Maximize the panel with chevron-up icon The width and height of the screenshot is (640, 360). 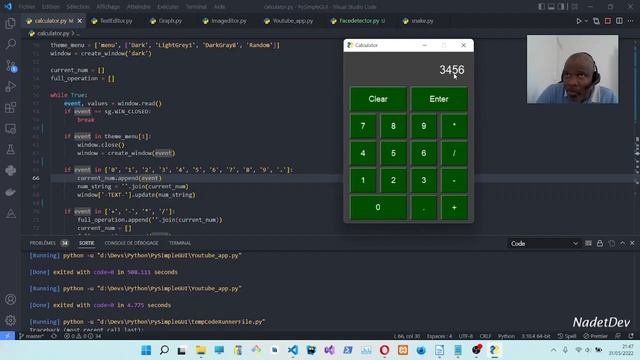point(622,243)
